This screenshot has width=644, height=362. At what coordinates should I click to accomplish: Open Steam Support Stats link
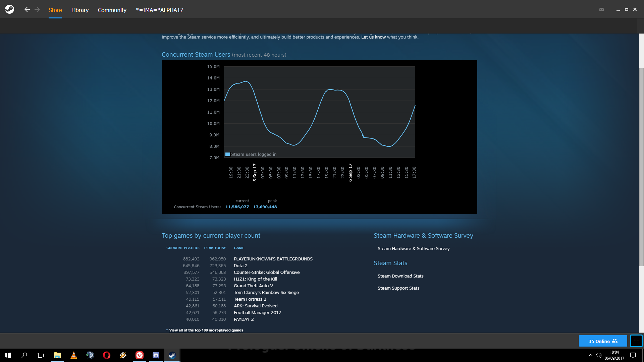[x=398, y=288]
